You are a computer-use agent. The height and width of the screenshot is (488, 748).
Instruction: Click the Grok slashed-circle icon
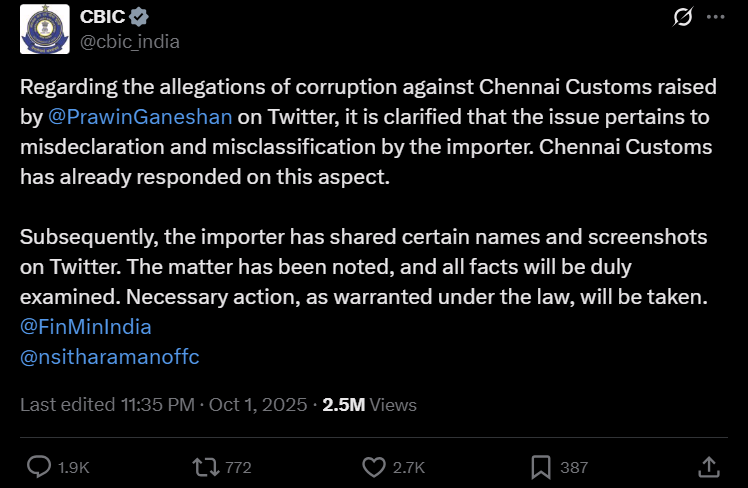tap(684, 18)
